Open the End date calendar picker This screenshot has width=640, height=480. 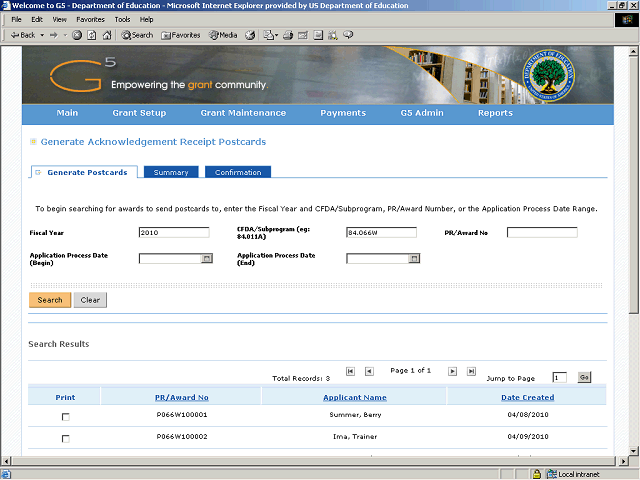click(x=414, y=258)
